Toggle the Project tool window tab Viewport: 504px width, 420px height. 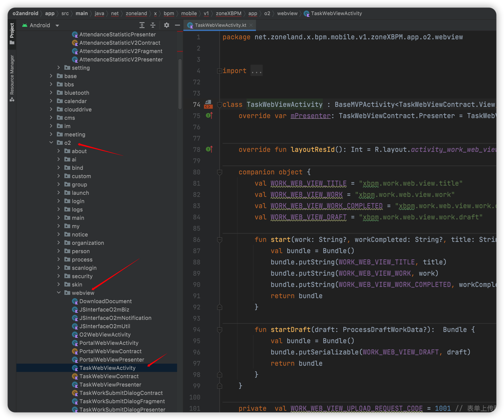pyautogui.click(x=12, y=33)
